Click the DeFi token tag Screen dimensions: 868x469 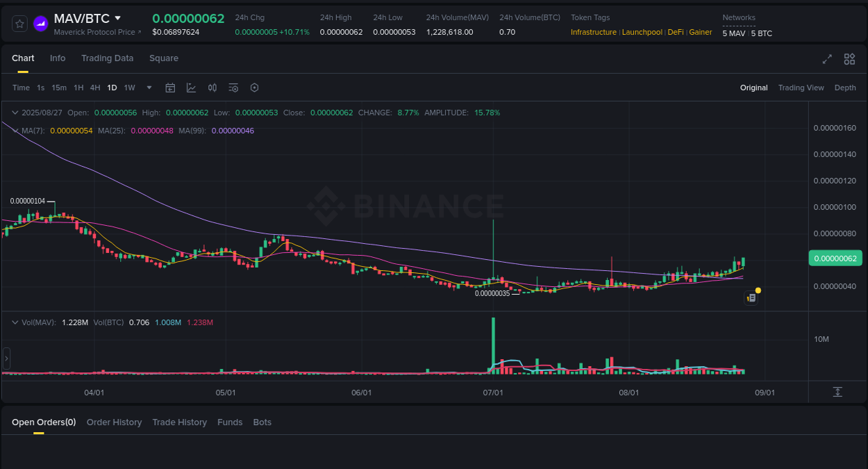(676, 32)
